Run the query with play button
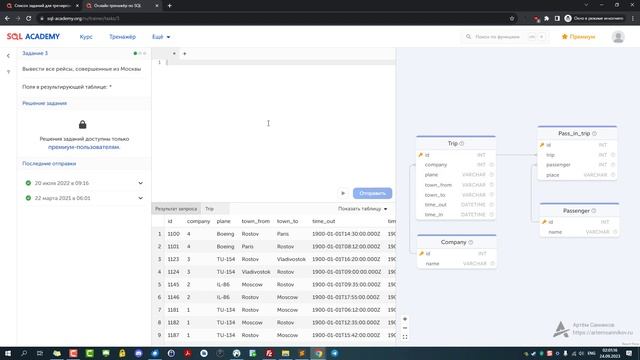This screenshot has height=360, width=640. click(x=343, y=193)
